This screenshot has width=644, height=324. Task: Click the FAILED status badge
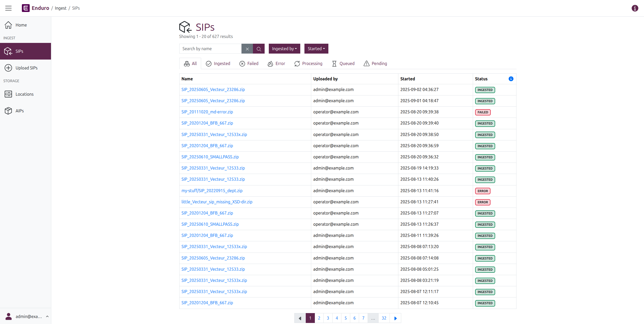coord(483,112)
